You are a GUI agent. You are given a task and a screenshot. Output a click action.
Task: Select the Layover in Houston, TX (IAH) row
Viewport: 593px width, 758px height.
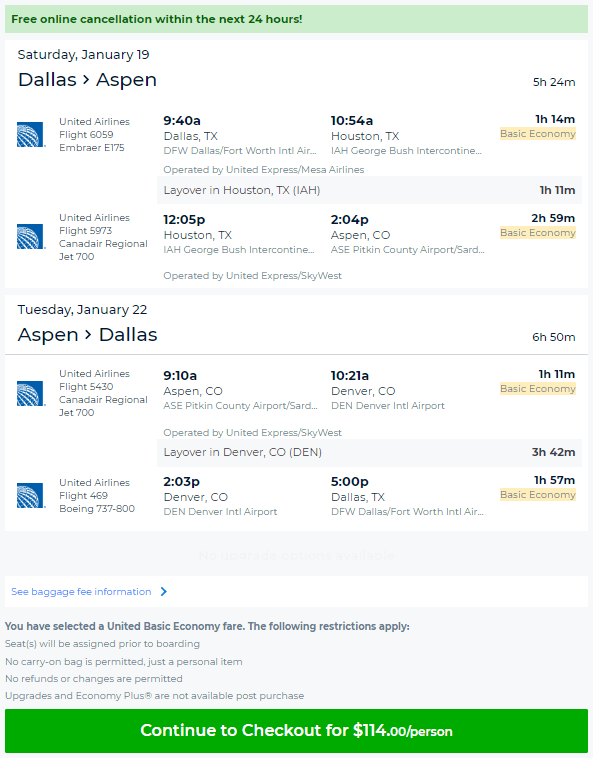coord(369,190)
